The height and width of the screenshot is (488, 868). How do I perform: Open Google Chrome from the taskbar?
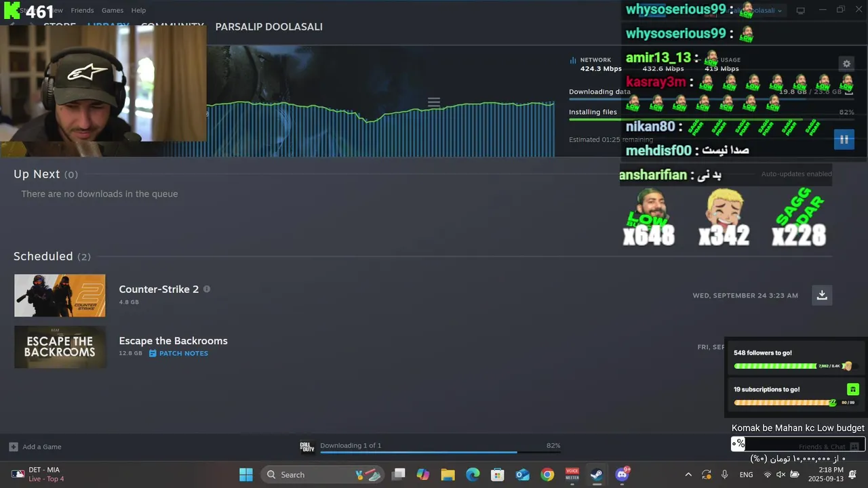pos(547,474)
